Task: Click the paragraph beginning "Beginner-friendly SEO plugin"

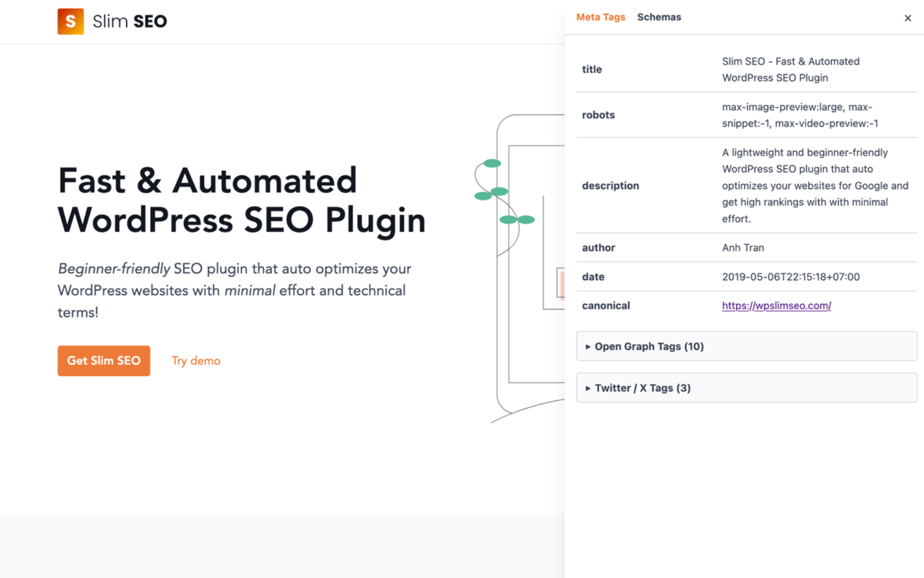Action: point(234,290)
